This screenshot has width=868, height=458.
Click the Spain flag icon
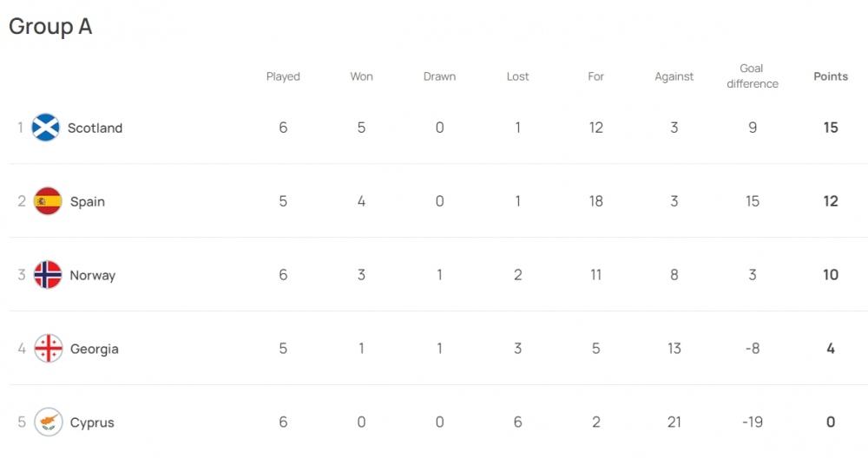tap(48, 201)
